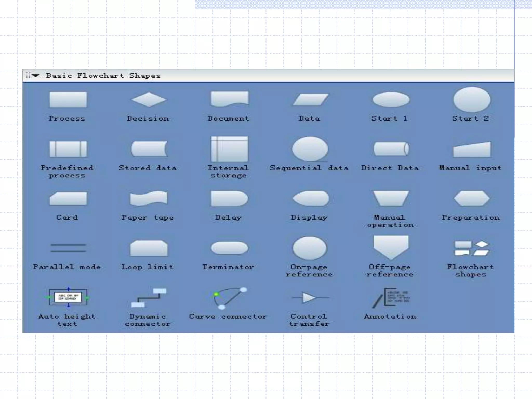Click the Annotation shape icon
Viewport: 532px width, 399px height.
tap(391, 297)
